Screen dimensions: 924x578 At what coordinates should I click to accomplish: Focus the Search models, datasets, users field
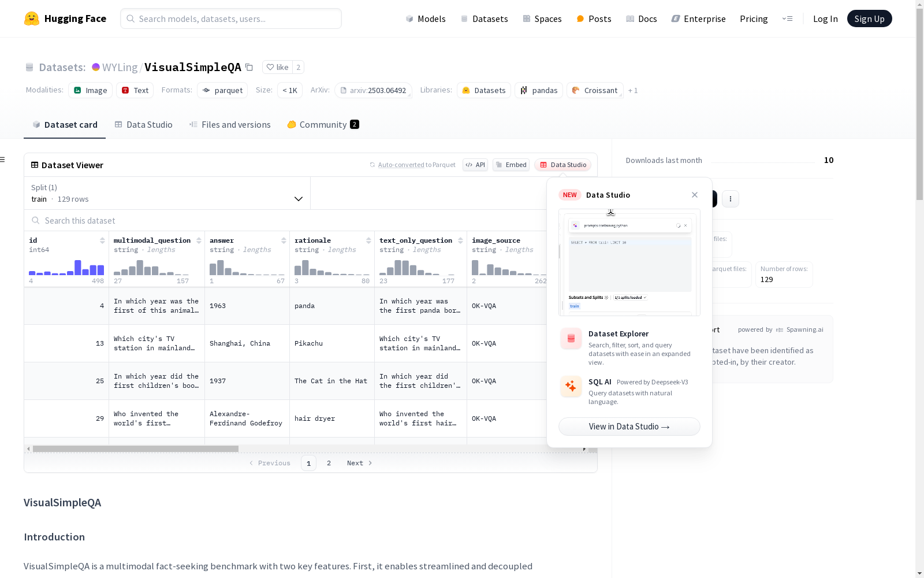(x=231, y=18)
